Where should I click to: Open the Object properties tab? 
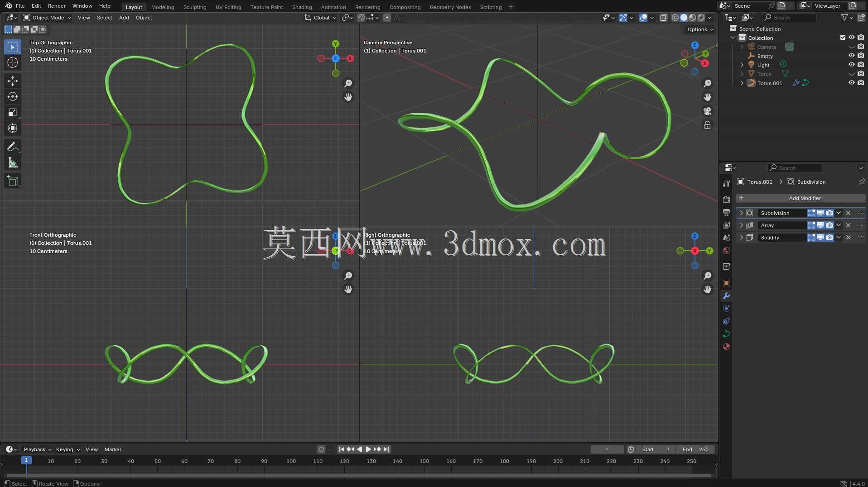(x=726, y=283)
